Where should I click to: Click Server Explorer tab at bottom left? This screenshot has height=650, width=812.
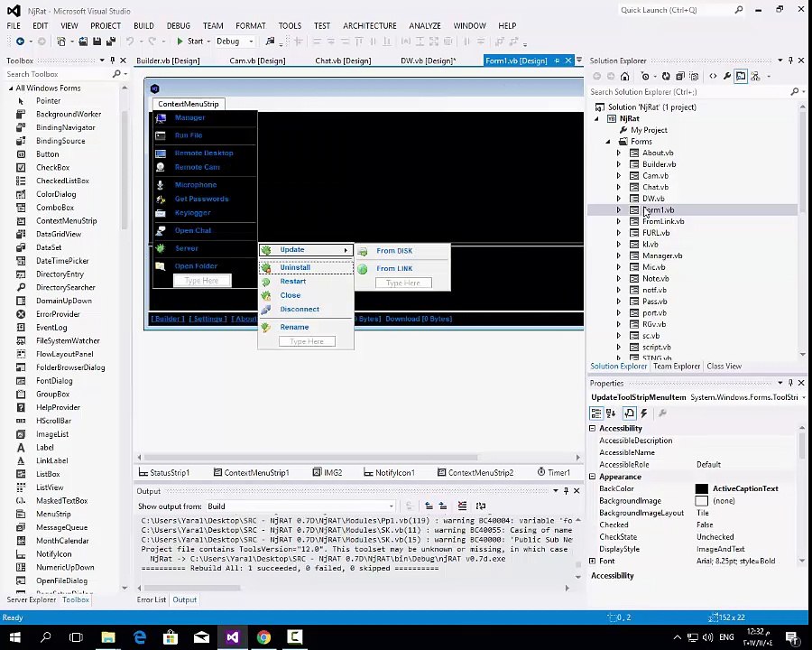point(31,599)
